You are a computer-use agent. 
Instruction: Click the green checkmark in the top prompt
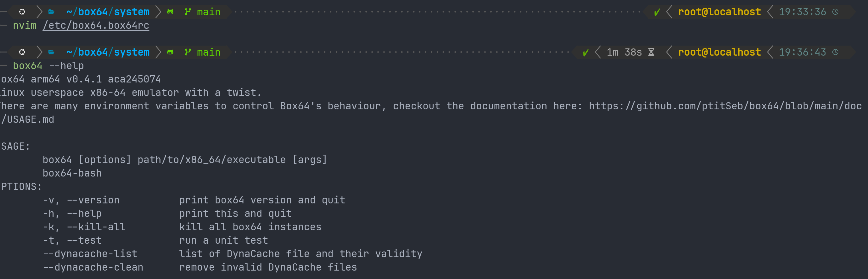click(657, 12)
